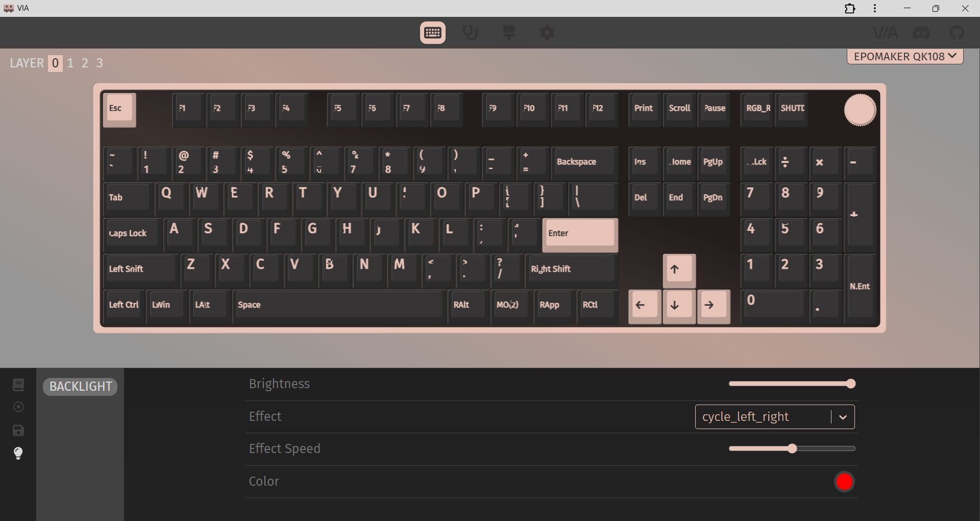Open the EPOMAKER QK108 keyboard dropdown
This screenshot has height=521, width=980.
[x=905, y=56]
